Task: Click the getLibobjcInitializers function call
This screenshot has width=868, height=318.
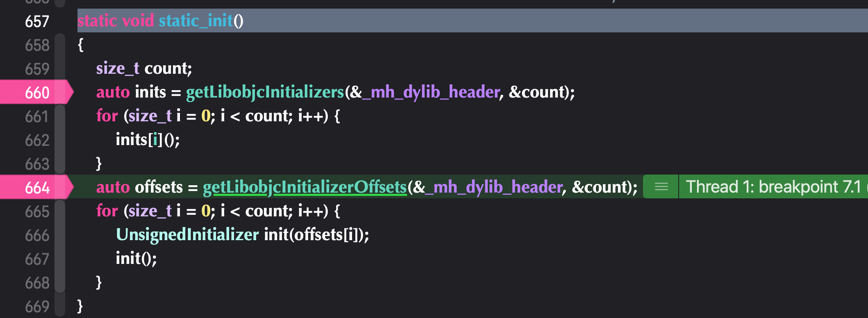Action: tap(265, 92)
